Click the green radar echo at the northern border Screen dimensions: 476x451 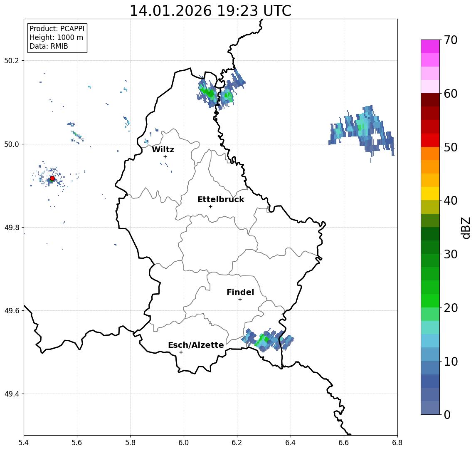(x=208, y=92)
